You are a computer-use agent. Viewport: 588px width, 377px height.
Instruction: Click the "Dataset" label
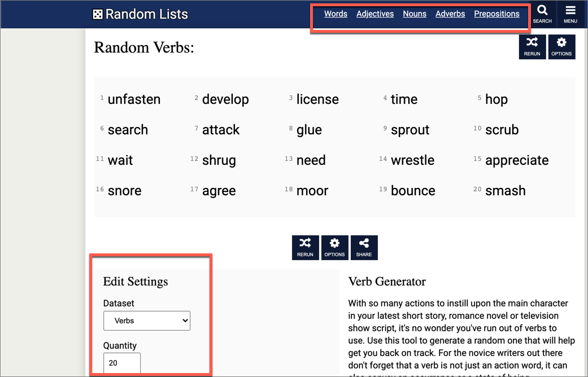[119, 303]
